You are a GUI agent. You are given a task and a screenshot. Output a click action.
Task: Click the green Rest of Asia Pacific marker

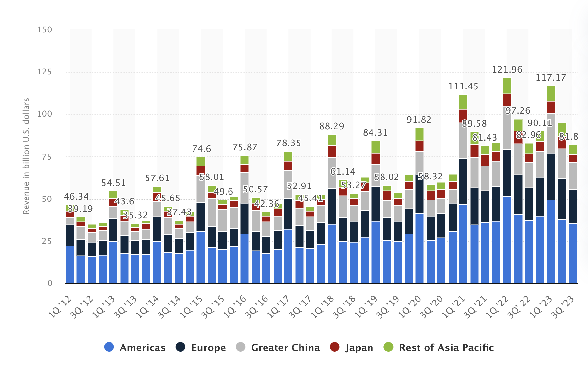click(x=388, y=347)
